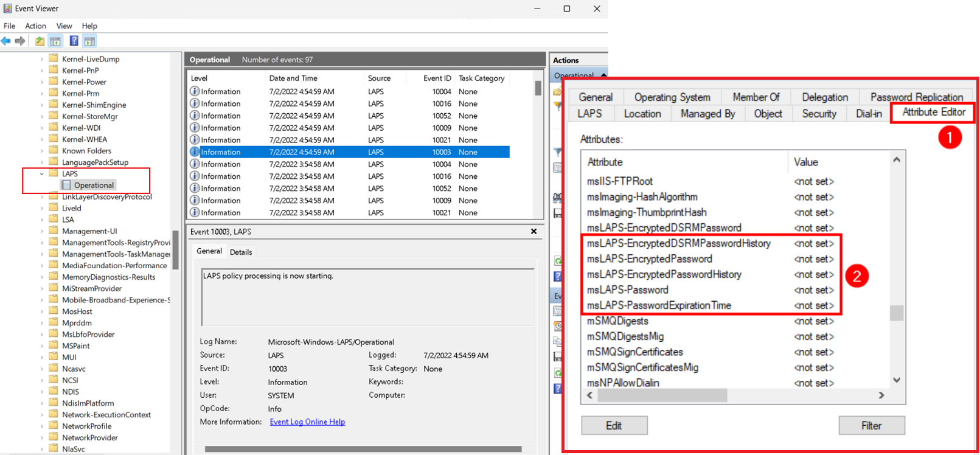Screen dimensions: 980x455
Task: Open the LAPS properties tab
Action: coord(589,114)
